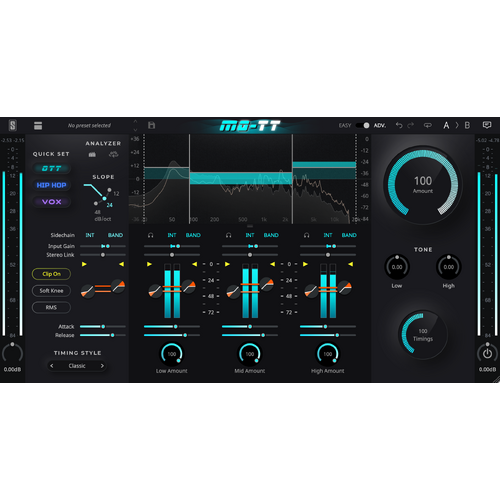Open the hamburger preset menu icon
Screen dimensions: 500x500
(38, 126)
